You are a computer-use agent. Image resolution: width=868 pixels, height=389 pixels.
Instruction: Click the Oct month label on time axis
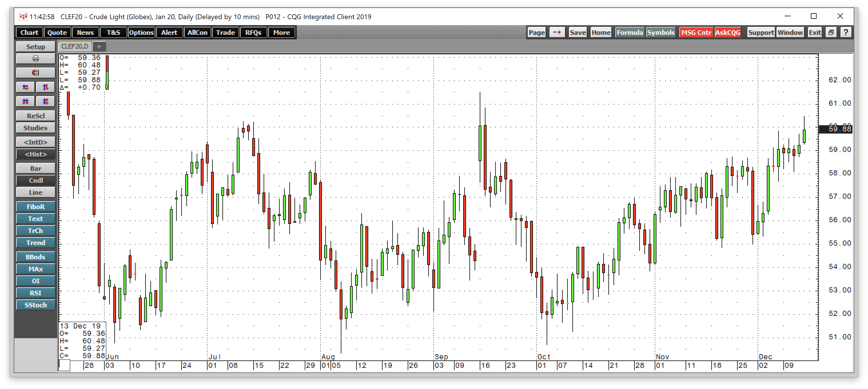pos(544,357)
